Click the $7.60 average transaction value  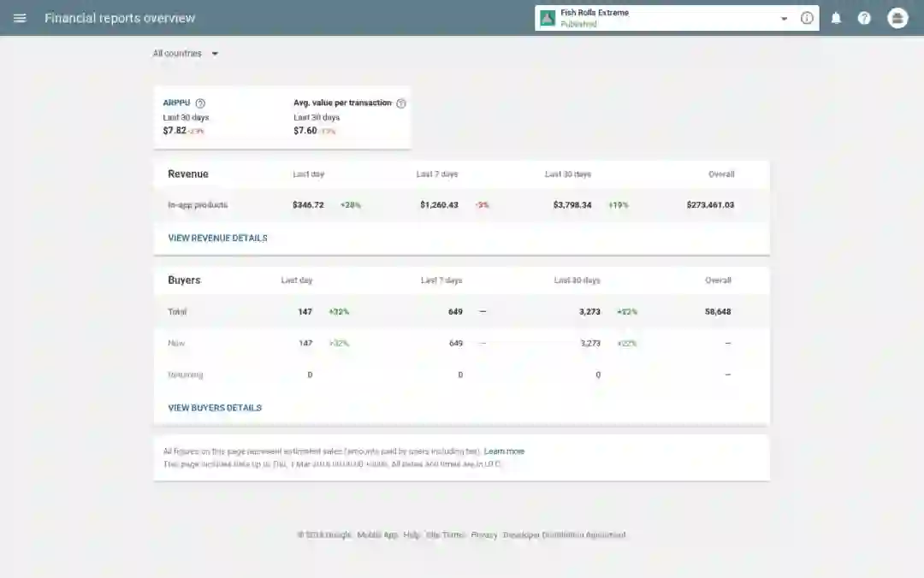[305, 131]
